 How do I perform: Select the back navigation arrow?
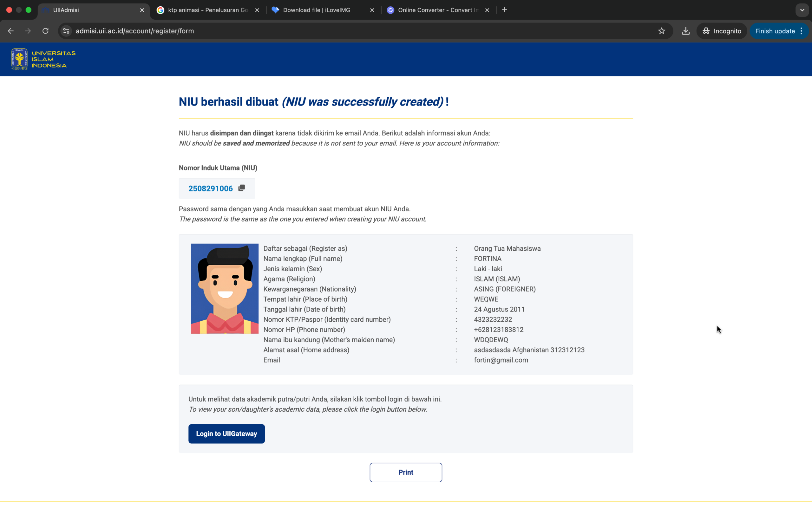(11, 31)
